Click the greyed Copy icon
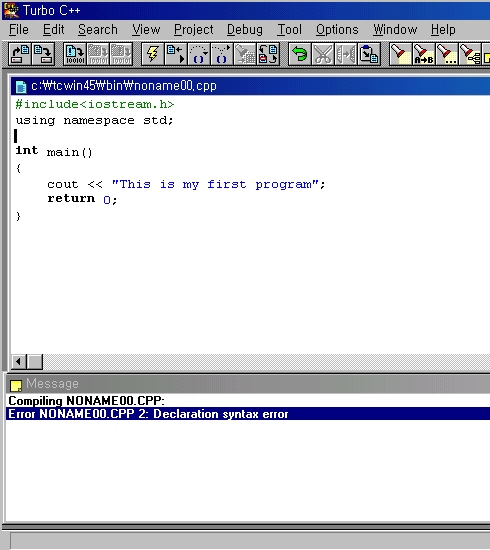Viewport: 490px width, 550px height. (x=346, y=55)
